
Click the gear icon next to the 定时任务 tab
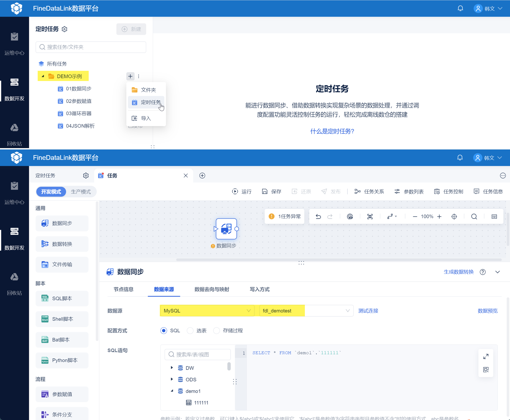tap(86, 176)
